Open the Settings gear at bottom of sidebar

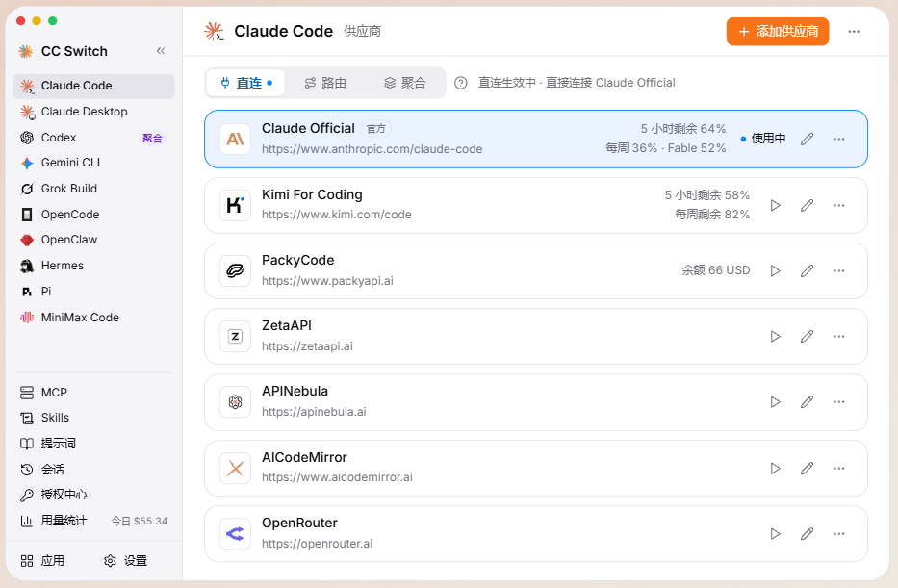125,561
